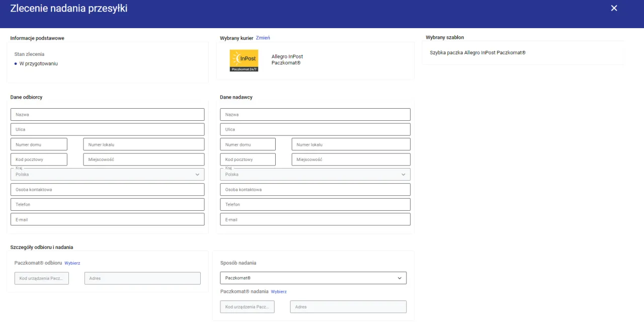Close the Zlecenie nadania przesyłki window
The width and height of the screenshot is (644, 324).
point(614,8)
